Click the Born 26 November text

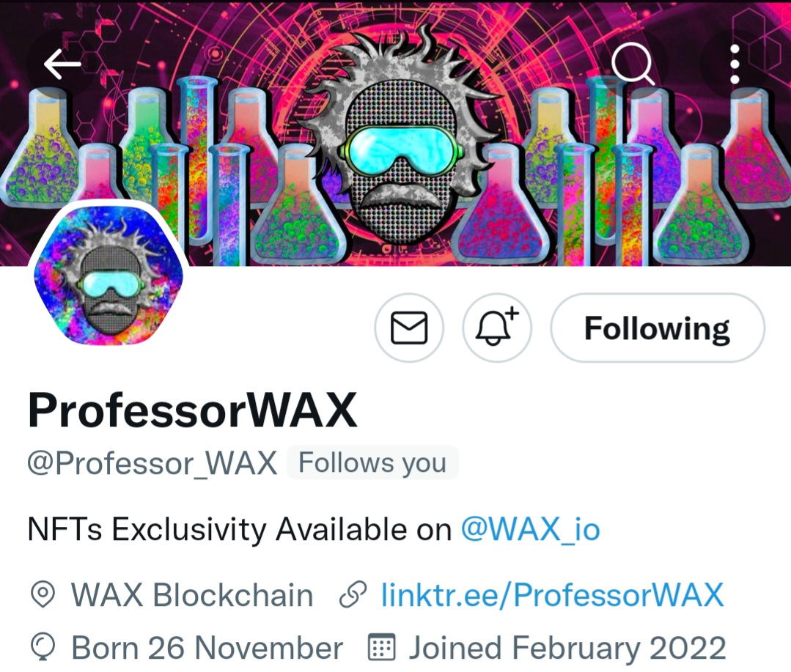[207, 647]
